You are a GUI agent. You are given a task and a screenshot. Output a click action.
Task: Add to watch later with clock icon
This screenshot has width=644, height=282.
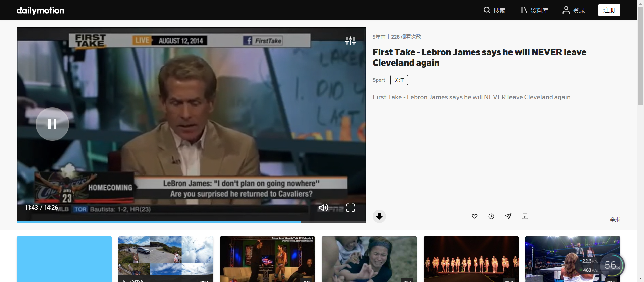pyautogui.click(x=491, y=216)
